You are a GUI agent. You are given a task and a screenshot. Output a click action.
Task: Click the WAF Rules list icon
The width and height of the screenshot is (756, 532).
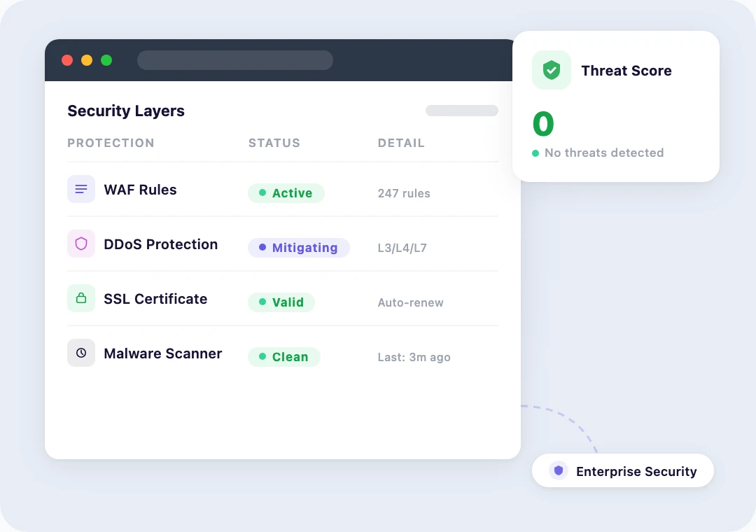[80, 189]
